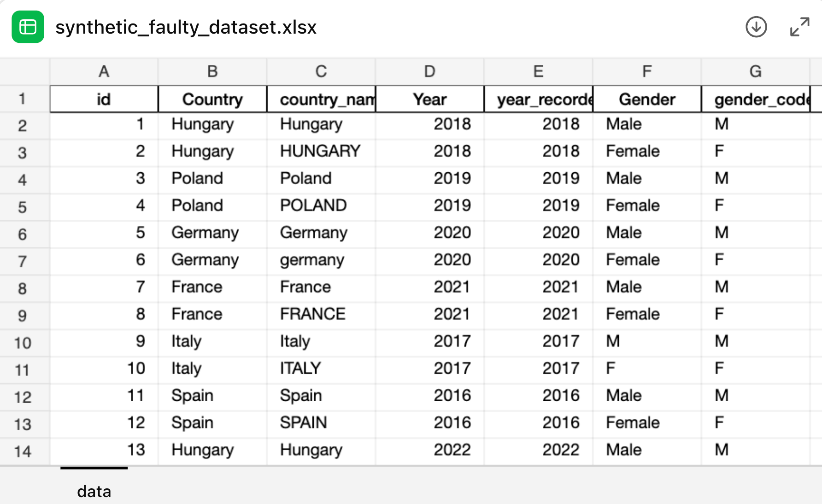Viewport: 822px width, 504px height.
Task: Select column F header
Action: pyautogui.click(x=646, y=71)
